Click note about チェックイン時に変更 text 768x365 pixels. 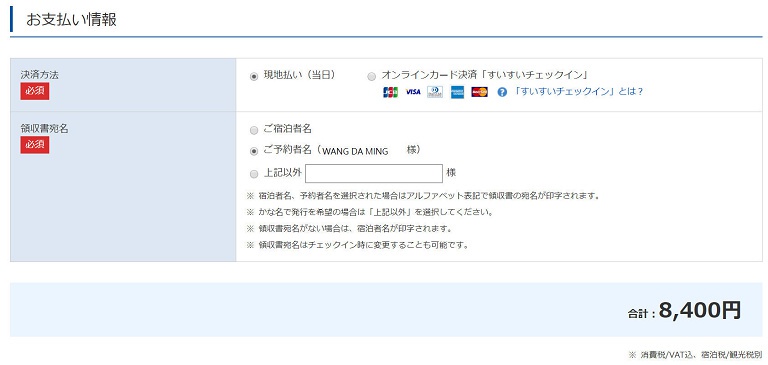tap(358, 245)
